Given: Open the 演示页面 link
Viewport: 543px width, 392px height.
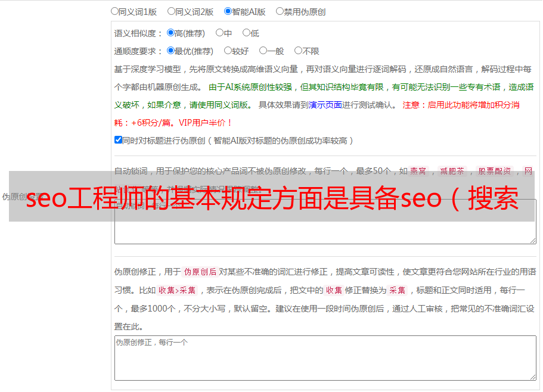Looking at the screenshot, I should [325, 105].
